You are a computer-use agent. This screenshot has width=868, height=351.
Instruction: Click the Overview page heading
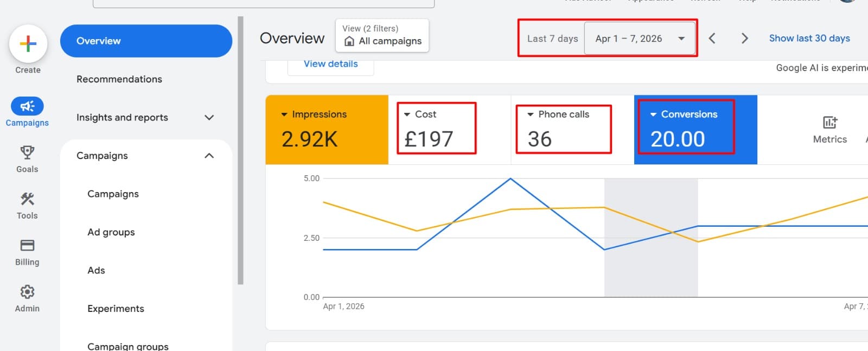292,38
